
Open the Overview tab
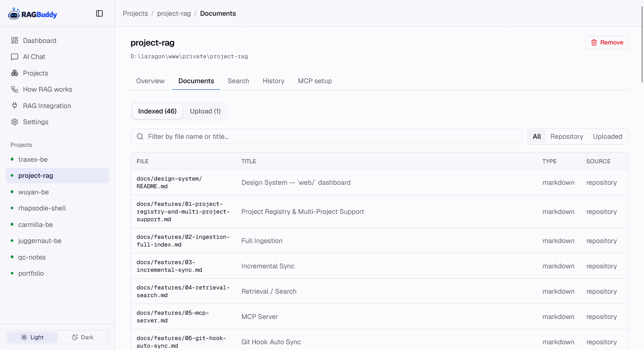coord(150,81)
